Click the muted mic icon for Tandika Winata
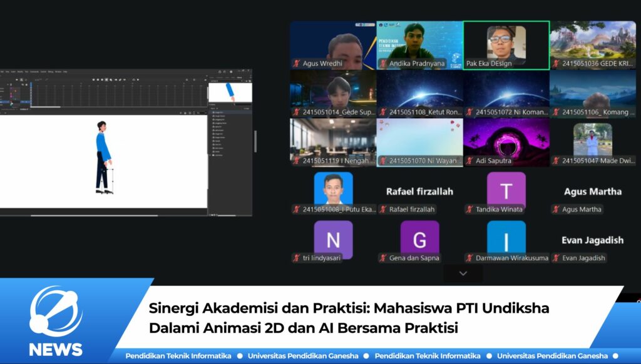Image resolution: width=641 pixels, height=364 pixels. 469,210
